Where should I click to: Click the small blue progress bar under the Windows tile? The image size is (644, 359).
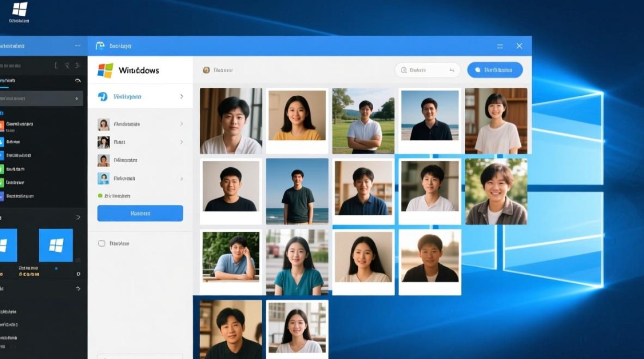pos(57,269)
